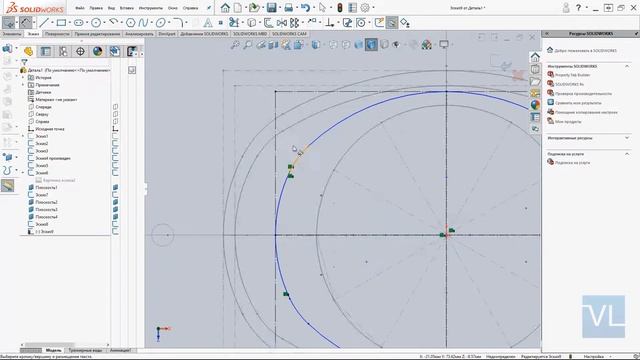Click the Home icon in top toolbar
Image resolution: width=640 pixels, height=360 pixels.
click(225, 7)
